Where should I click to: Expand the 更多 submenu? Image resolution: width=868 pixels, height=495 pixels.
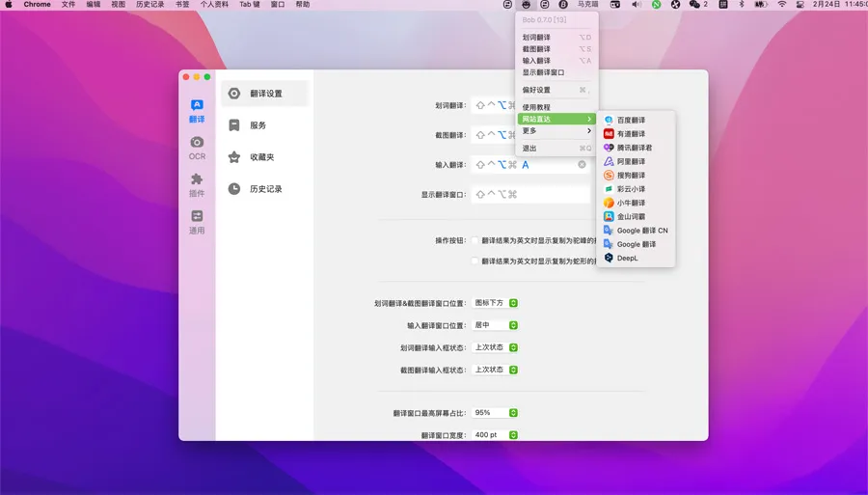coord(556,131)
